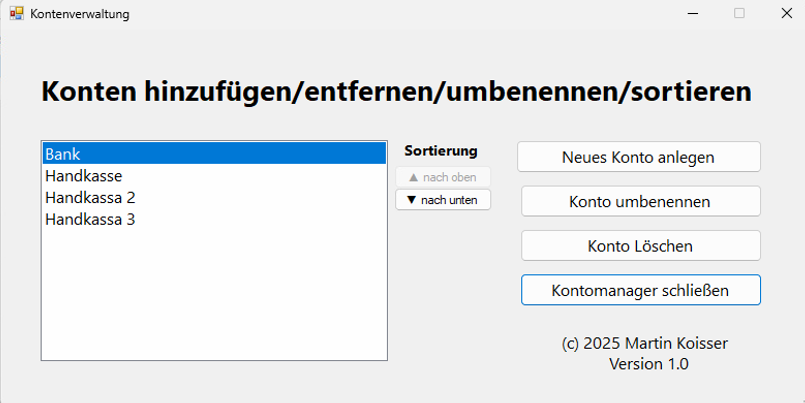Click the Kontenverwaltung app icon in title bar
Screen dimensions: 805x403
(16, 14)
